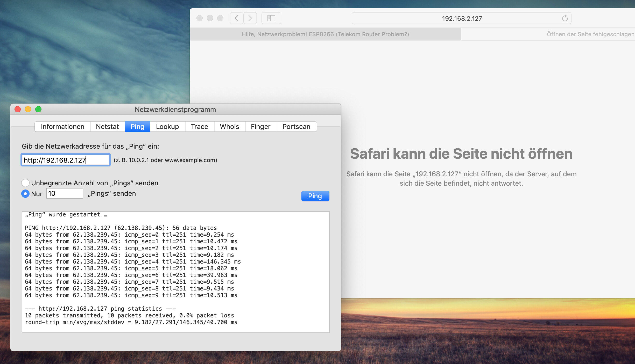The image size is (635, 364).
Task: Switch to the Trace tab
Action: (x=199, y=127)
